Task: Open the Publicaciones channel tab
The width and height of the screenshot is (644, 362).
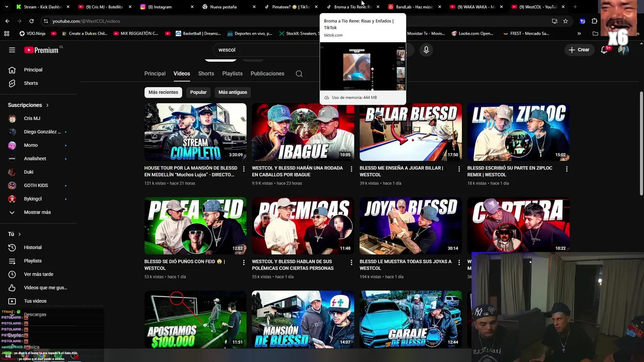Action: pyautogui.click(x=267, y=73)
